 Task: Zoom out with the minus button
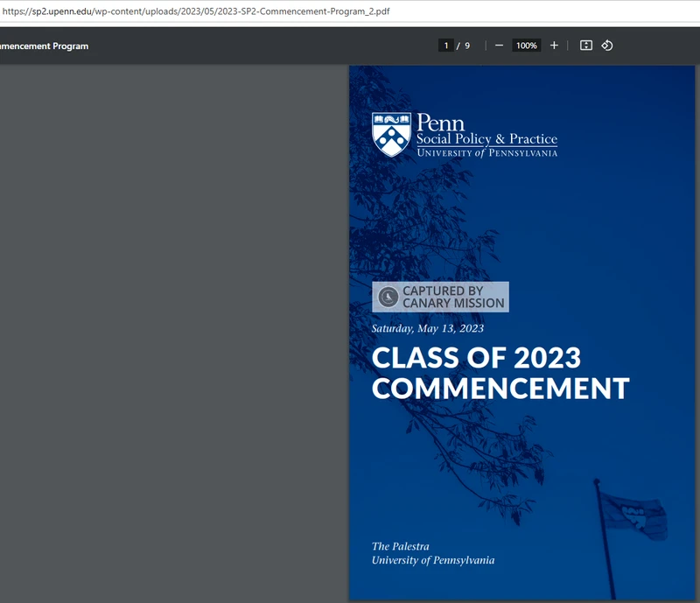pos(499,46)
